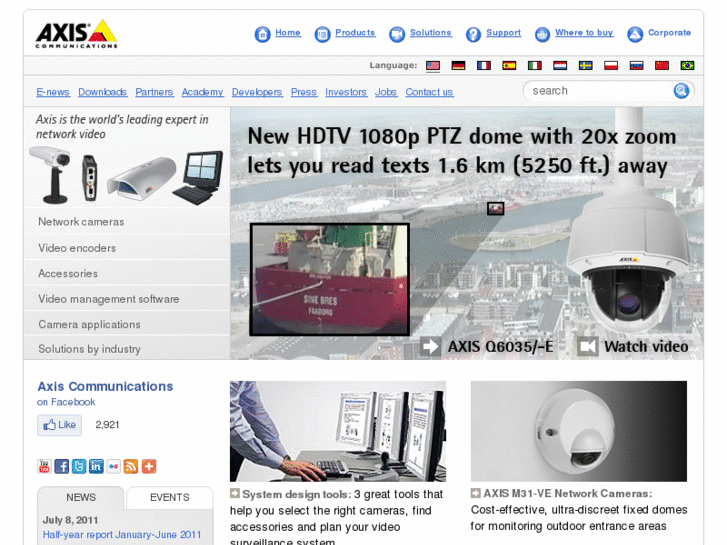Image resolution: width=727 pixels, height=545 pixels.
Task: Click the control room operator image
Action: 338,431
